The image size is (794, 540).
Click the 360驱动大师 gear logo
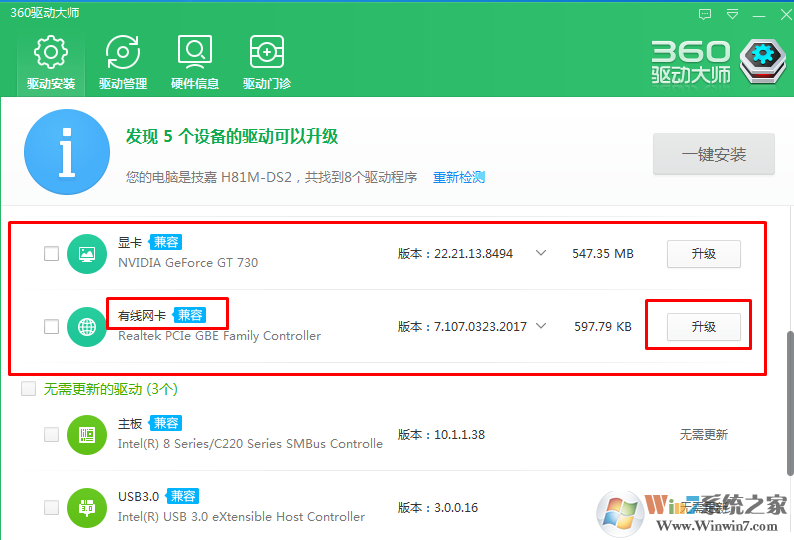pos(765,59)
